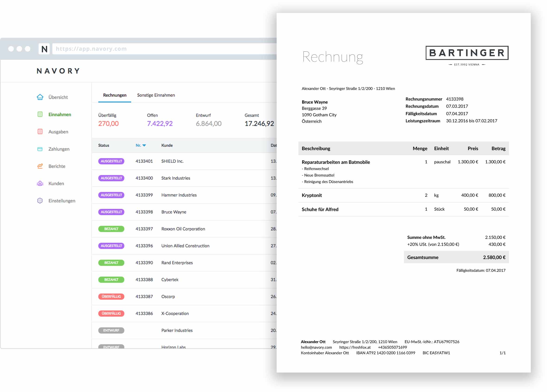The image size is (547, 392).
Task: Click BEZAHLT badge for Roxxon Oil Corporation
Action: tap(111, 229)
